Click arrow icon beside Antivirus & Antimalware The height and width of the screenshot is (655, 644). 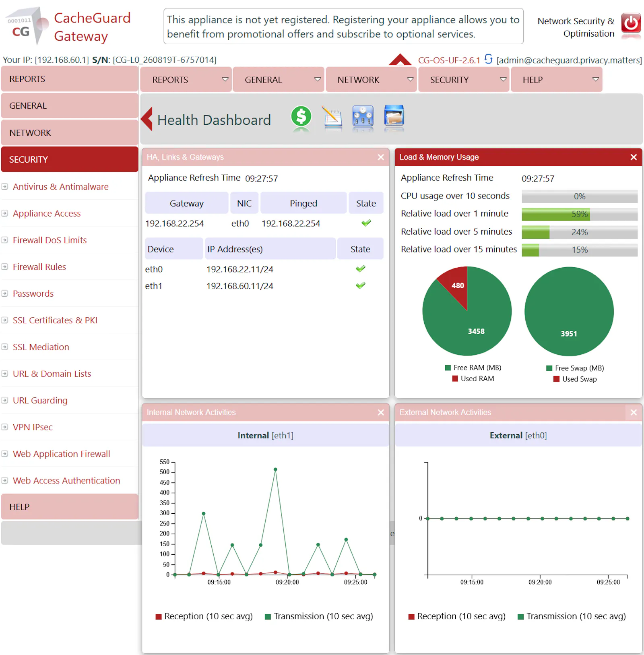5,186
